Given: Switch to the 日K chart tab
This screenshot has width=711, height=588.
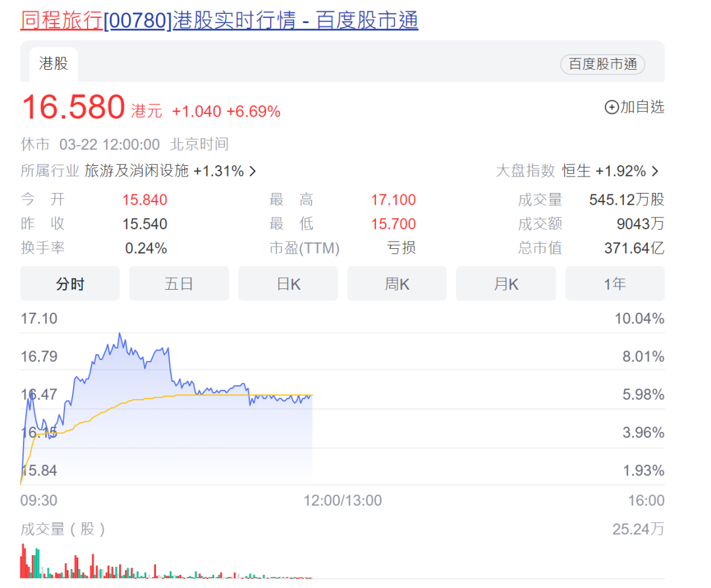Looking at the screenshot, I should pyautogui.click(x=288, y=284).
